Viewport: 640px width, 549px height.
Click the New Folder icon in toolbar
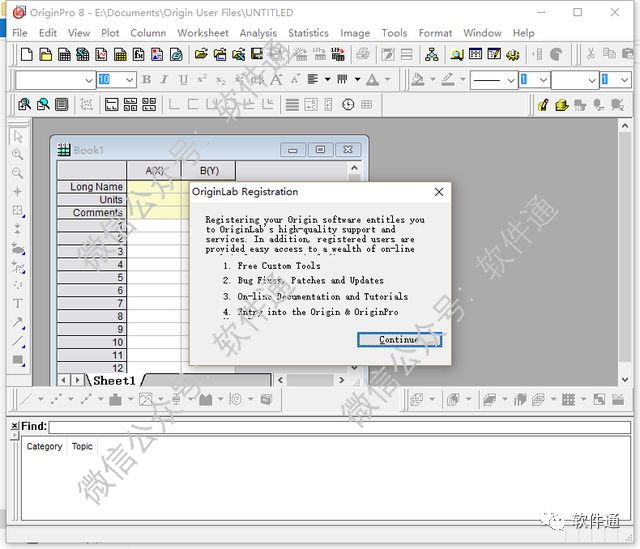(45, 54)
